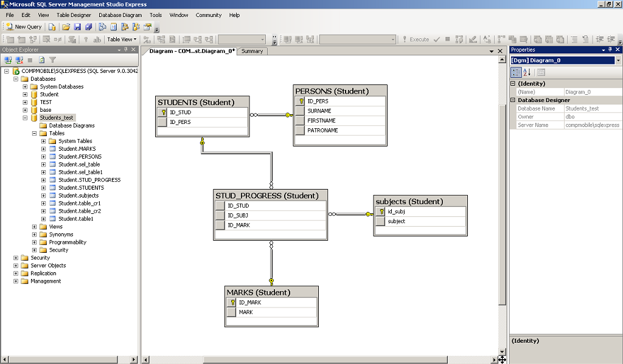Click the New Query toolbar button

pyautogui.click(x=24, y=27)
